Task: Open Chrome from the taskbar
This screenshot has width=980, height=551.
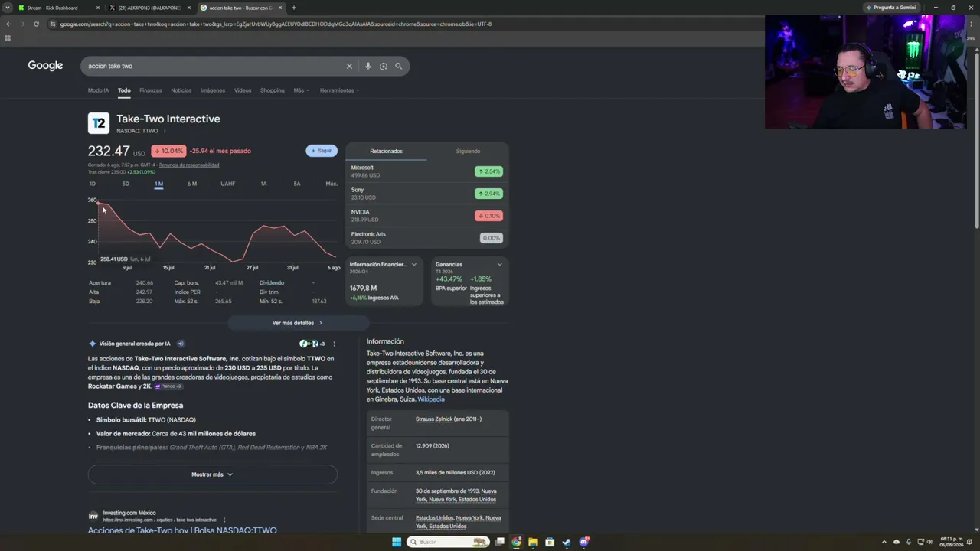Action: (517, 542)
